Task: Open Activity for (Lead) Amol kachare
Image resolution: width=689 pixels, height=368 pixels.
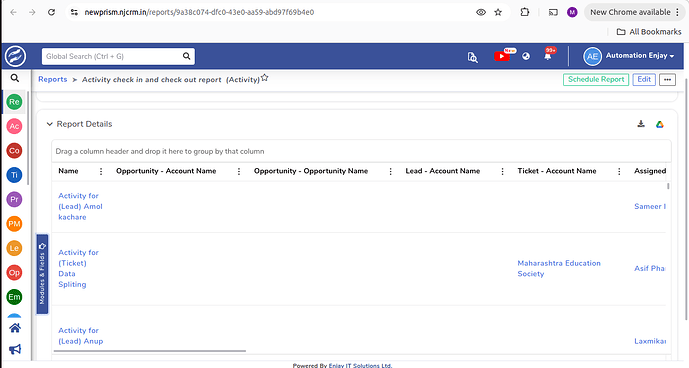Action: click(x=80, y=206)
